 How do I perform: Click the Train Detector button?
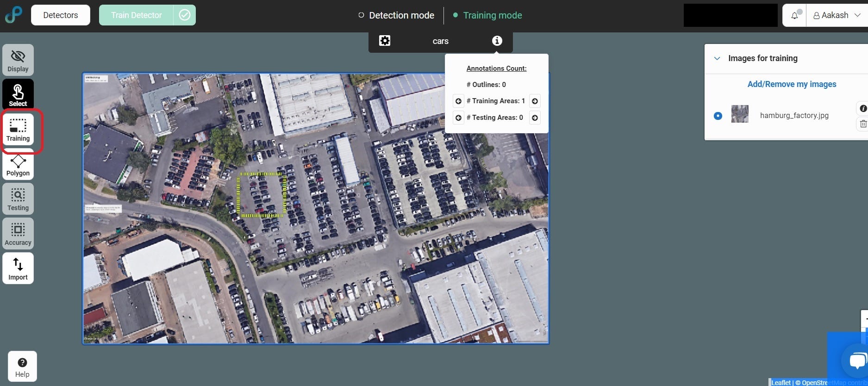(137, 15)
